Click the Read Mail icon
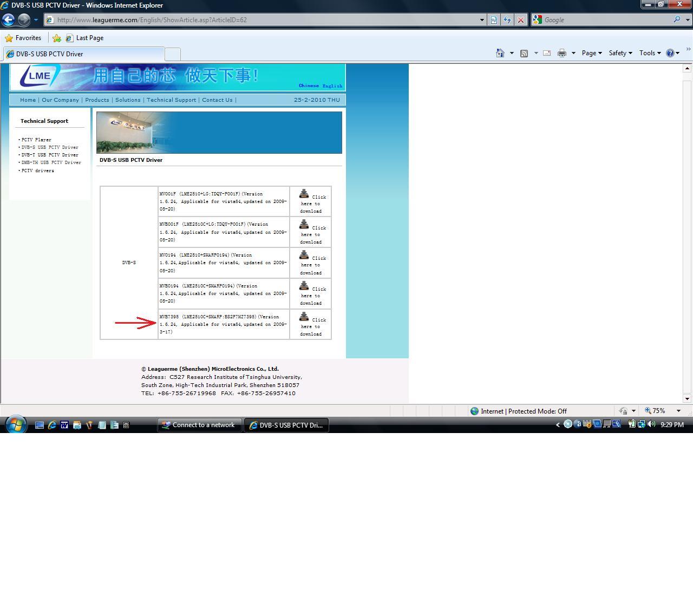This screenshot has height=616, width=693. tap(547, 53)
